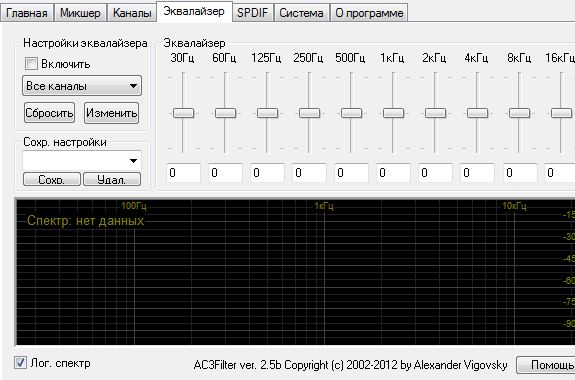Save preset with Сохр. button
Viewport: 575px width, 380px height.
tap(52, 179)
